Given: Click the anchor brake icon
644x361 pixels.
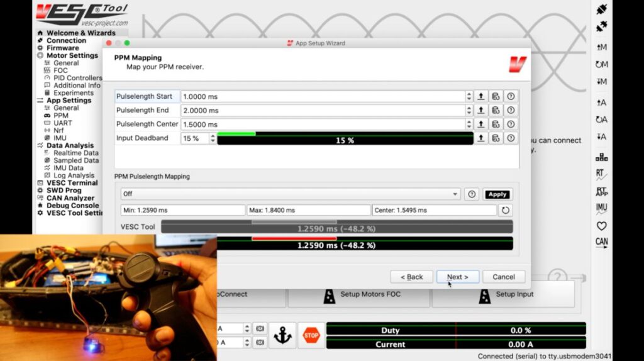Looking at the screenshot, I should click(282, 335).
